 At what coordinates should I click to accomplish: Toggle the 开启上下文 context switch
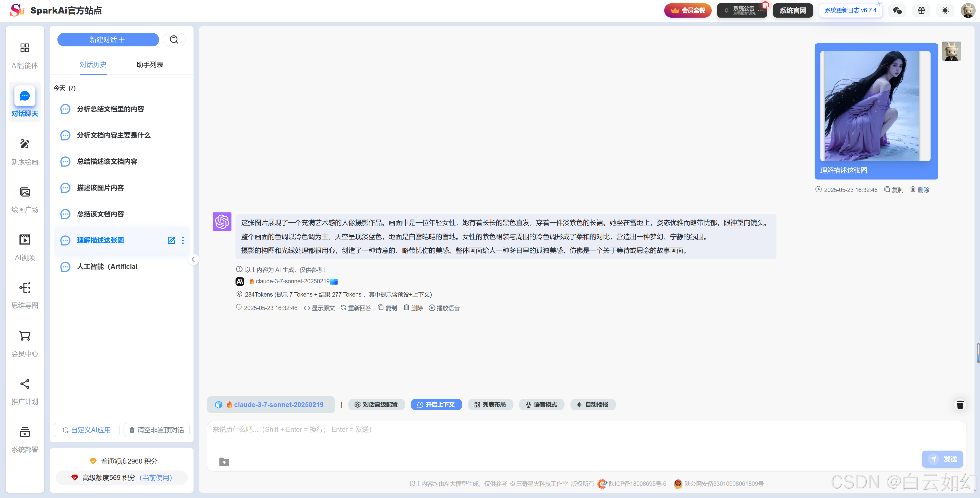436,404
